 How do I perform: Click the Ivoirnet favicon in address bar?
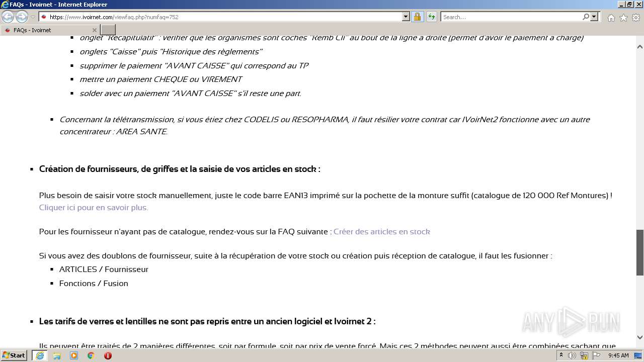point(44,17)
